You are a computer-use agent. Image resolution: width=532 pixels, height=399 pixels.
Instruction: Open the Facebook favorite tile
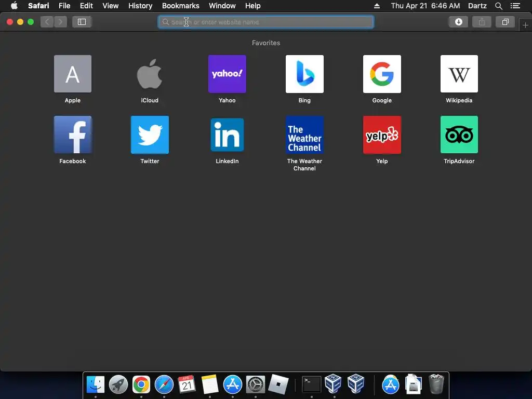tap(73, 135)
